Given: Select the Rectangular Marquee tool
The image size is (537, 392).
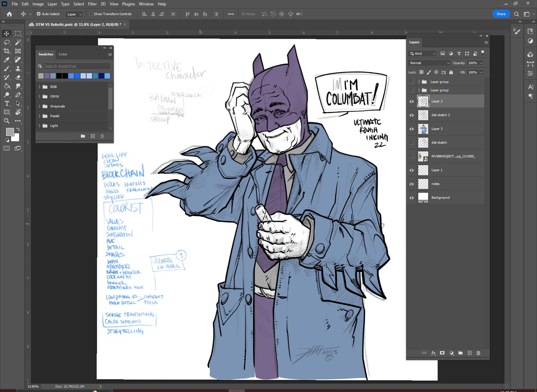Looking at the screenshot, I should (x=18, y=34).
